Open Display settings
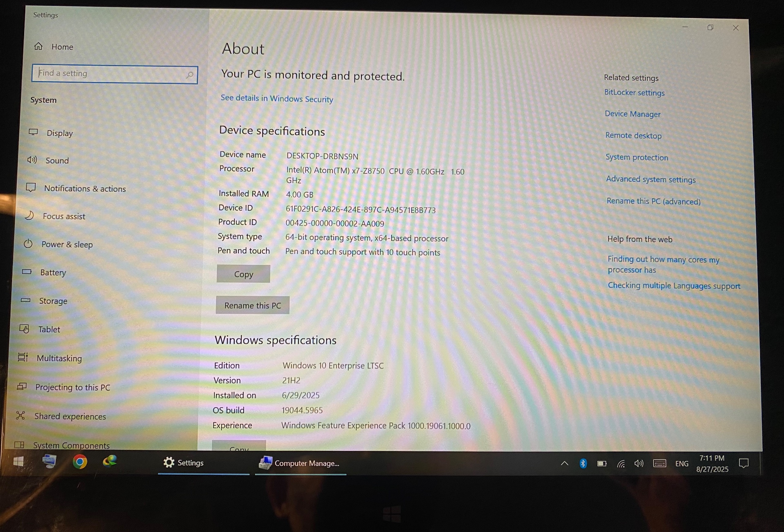 tap(51, 133)
